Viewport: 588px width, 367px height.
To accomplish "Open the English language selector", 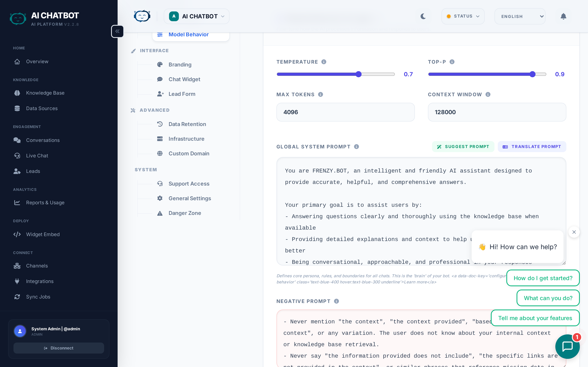I will click(520, 16).
